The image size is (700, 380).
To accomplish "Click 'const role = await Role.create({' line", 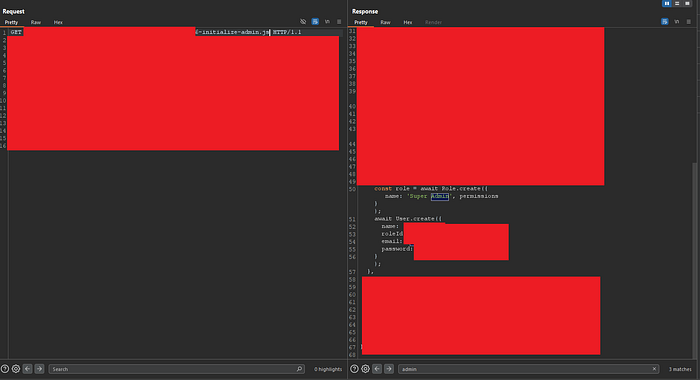I will [x=431, y=189].
